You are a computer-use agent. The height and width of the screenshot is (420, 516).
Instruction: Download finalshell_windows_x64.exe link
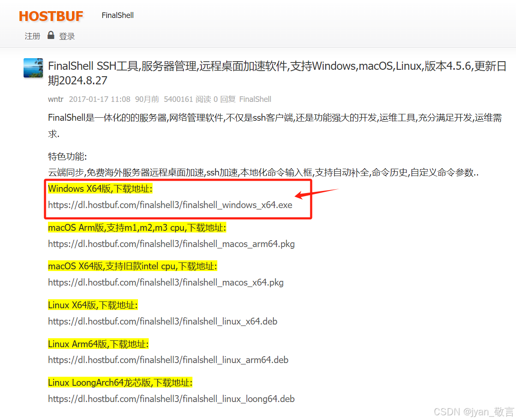click(170, 205)
